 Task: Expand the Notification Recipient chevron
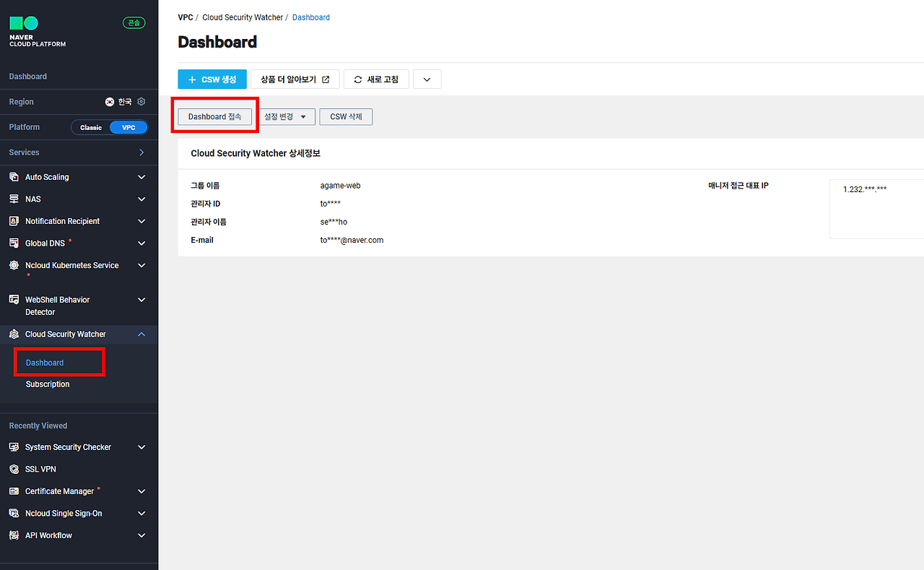pyautogui.click(x=141, y=221)
